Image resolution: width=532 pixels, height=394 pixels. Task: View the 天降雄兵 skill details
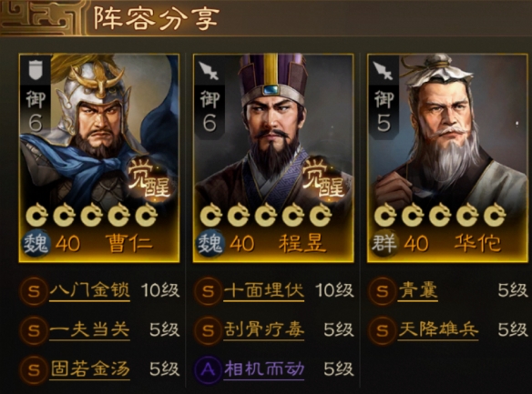coord(438,330)
